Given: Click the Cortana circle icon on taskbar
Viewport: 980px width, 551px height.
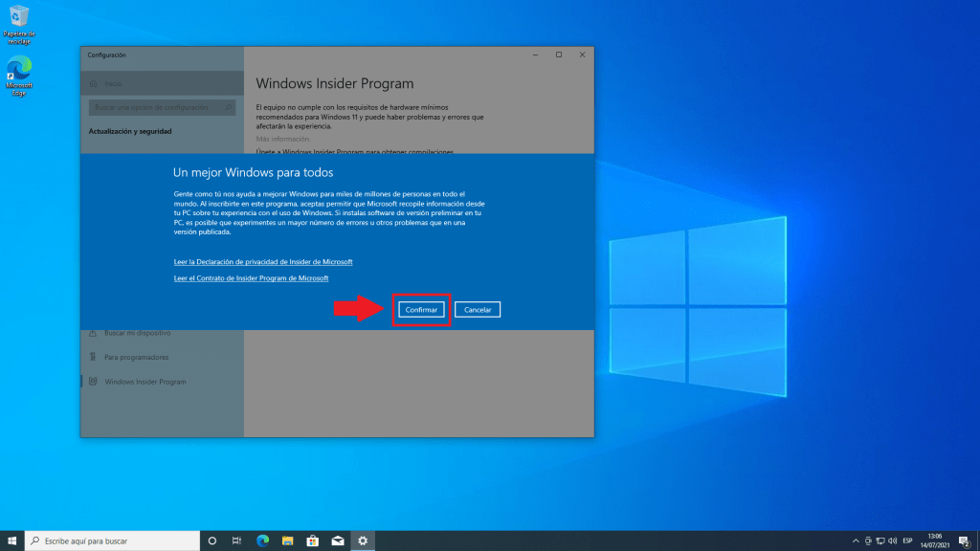Looking at the screenshot, I should [212, 540].
